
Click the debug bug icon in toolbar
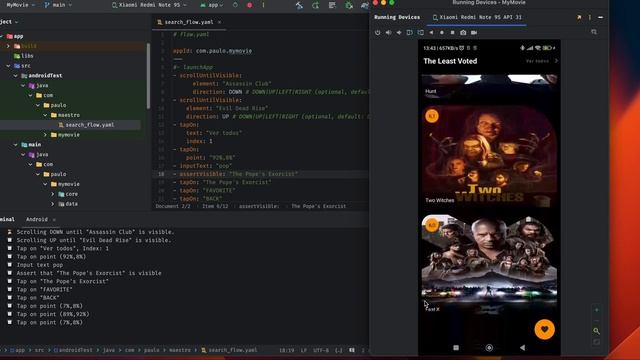pyautogui.click(x=349, y=5)
